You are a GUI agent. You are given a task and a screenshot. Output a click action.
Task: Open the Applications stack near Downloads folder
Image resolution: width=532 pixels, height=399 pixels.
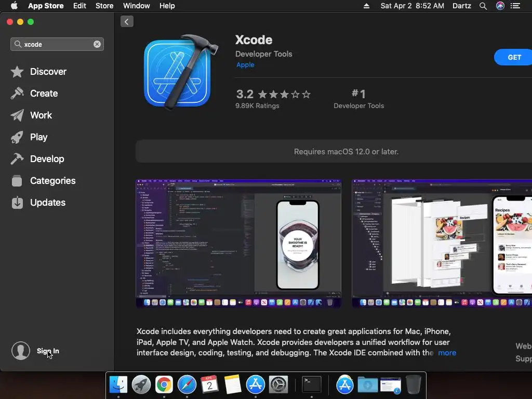tap(345, 385)
